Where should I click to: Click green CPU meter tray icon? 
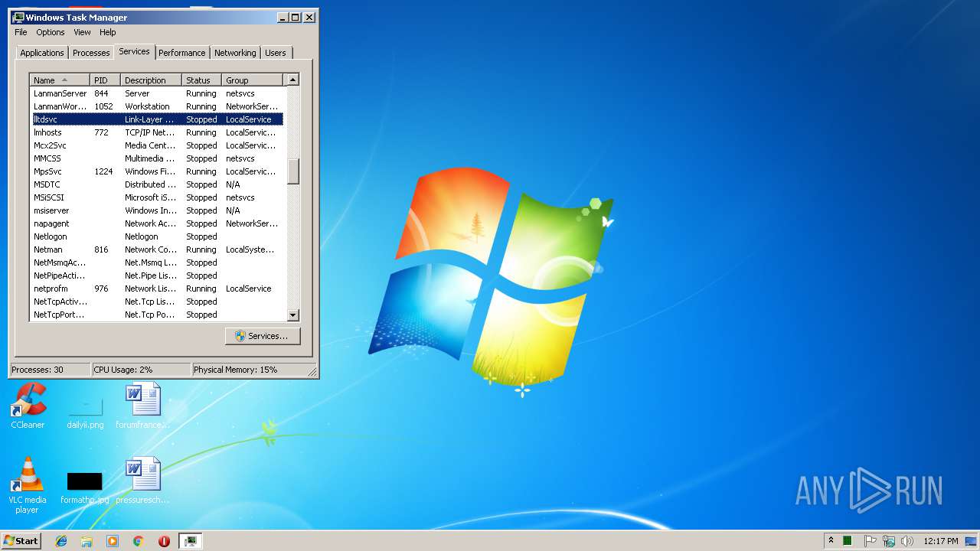[x=848, y=541]
